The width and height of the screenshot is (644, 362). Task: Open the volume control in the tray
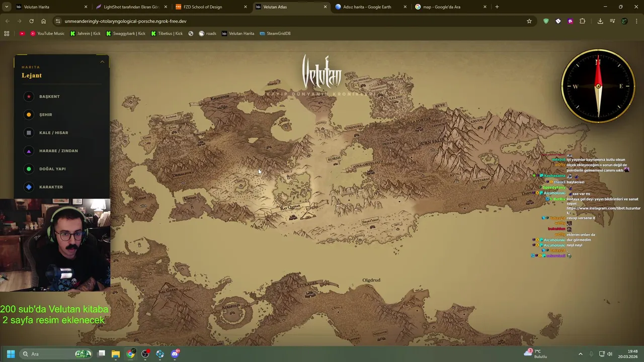pyautogui.click(x=610, y=354)
